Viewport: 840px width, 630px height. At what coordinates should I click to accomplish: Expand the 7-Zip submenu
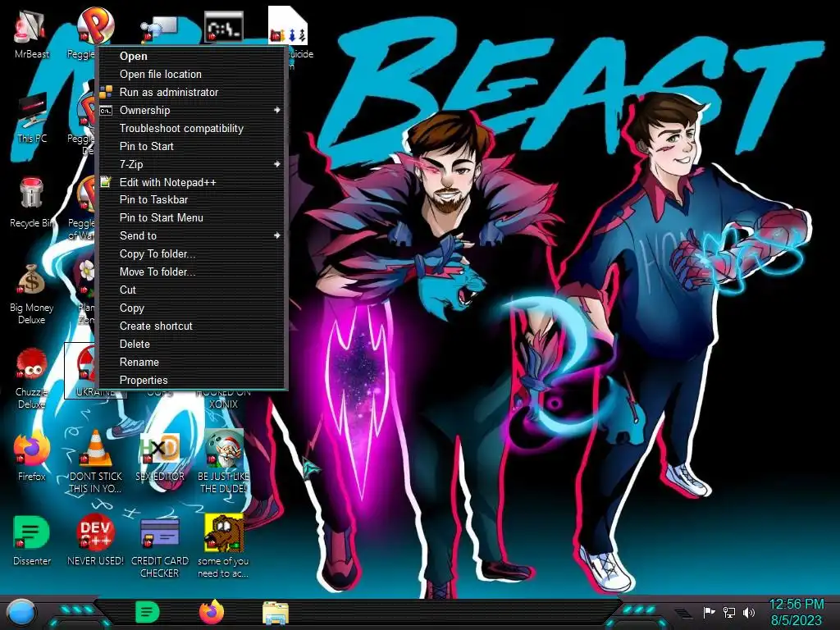pos(191,164)
